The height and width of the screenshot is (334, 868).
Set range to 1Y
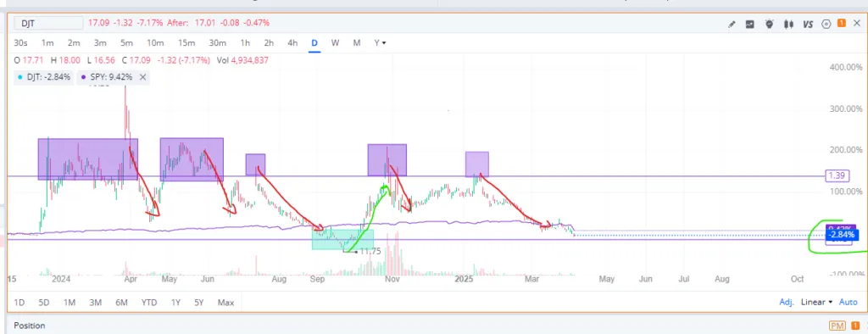coord(175,303)
